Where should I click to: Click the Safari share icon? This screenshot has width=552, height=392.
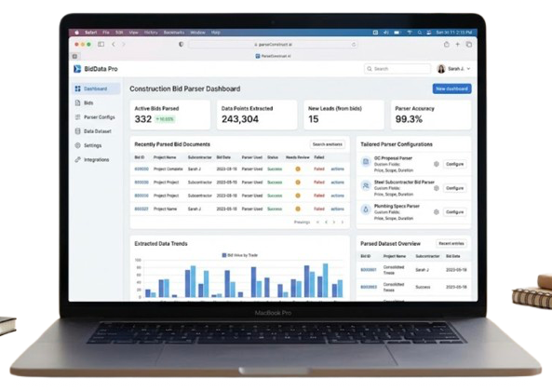click(447, 45)
